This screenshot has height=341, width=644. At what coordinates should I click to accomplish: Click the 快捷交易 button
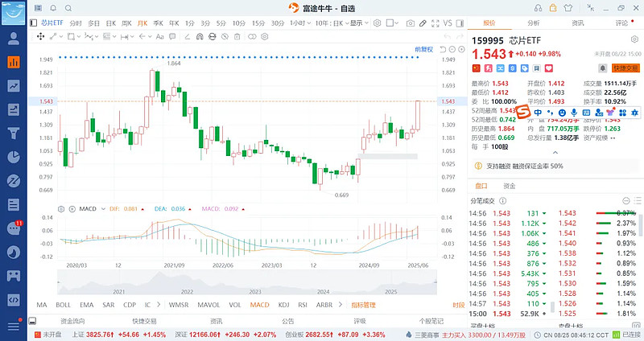click(x=625, y=68)
